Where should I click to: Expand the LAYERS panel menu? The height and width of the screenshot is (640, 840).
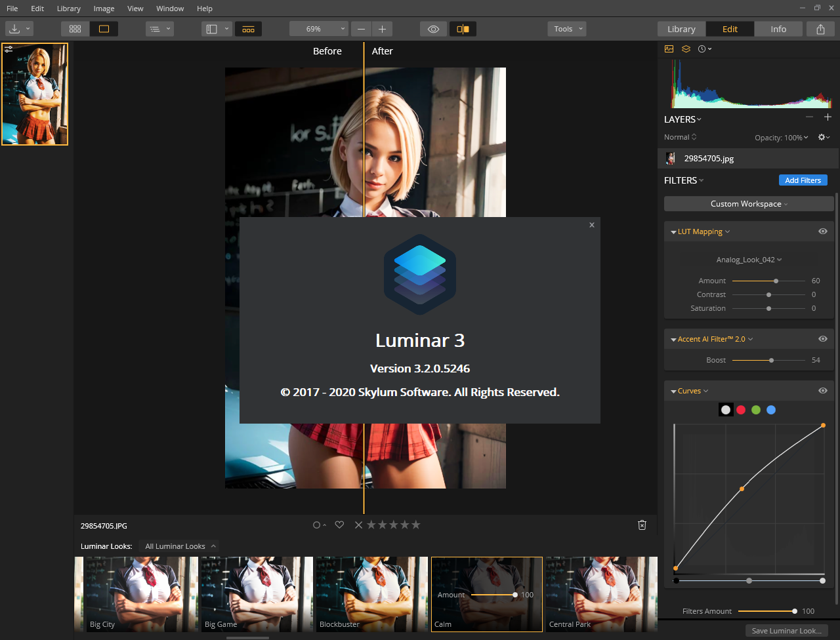682,119
